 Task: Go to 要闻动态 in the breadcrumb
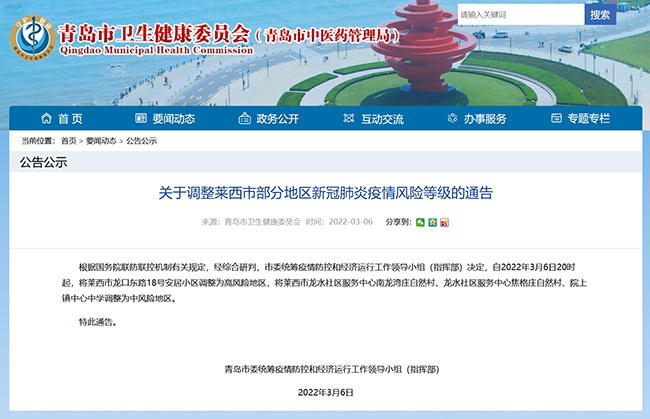[101, 141]
